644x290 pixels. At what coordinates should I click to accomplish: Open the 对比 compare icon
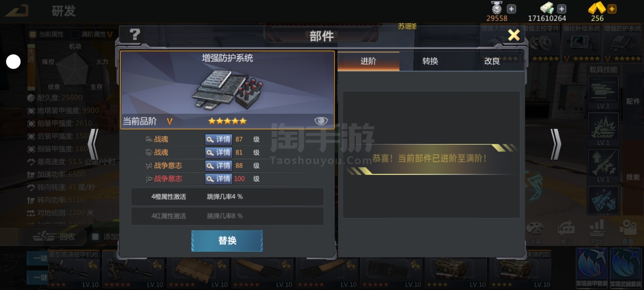597,232
